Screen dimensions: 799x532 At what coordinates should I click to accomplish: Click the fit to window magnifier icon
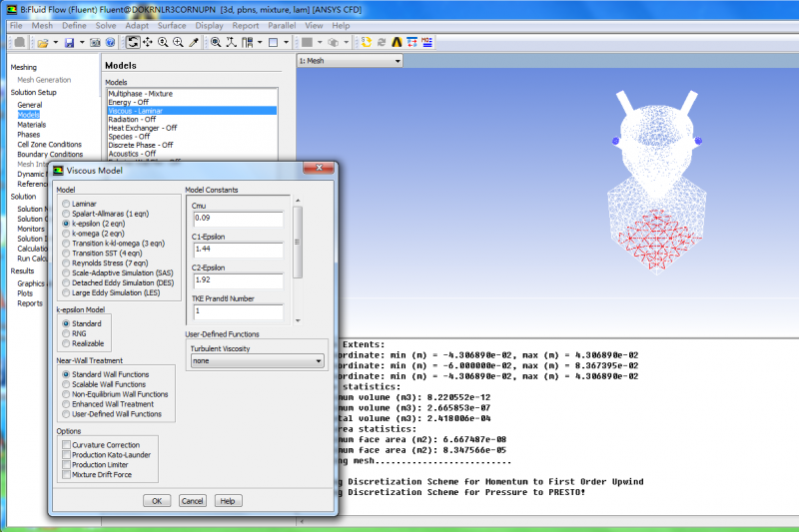pos(216,42)
